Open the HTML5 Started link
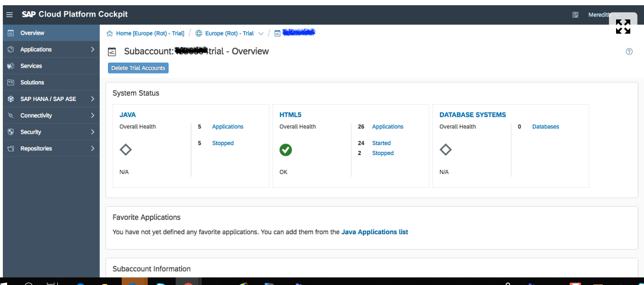This screenshot has height=285, width=644. [382, 143]
